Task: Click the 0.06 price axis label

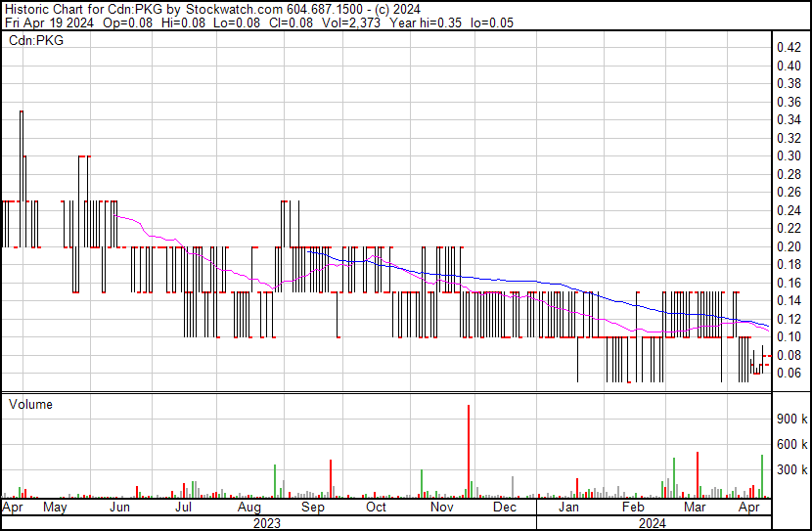Action: (789, 374)
